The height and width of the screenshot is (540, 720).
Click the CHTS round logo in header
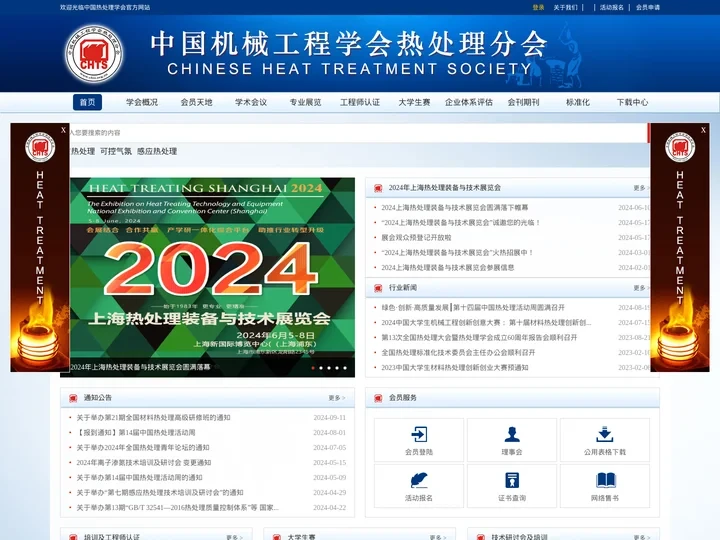94,54
